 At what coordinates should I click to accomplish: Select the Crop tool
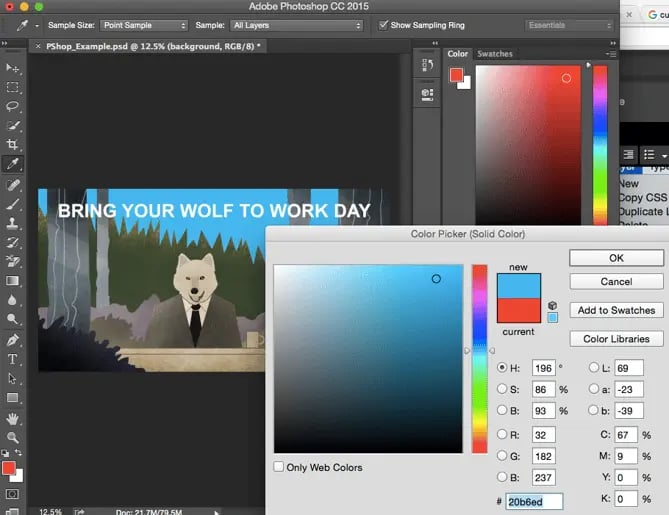pos(13,145)
